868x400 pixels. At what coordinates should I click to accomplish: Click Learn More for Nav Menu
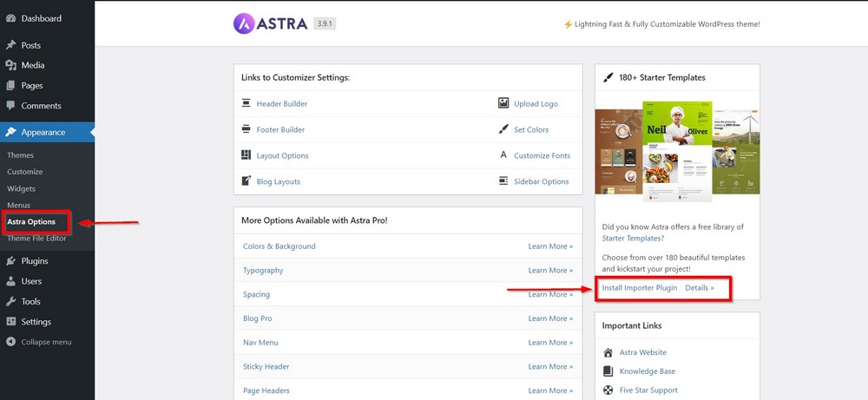pyautogui.click(x=551, y=343)
